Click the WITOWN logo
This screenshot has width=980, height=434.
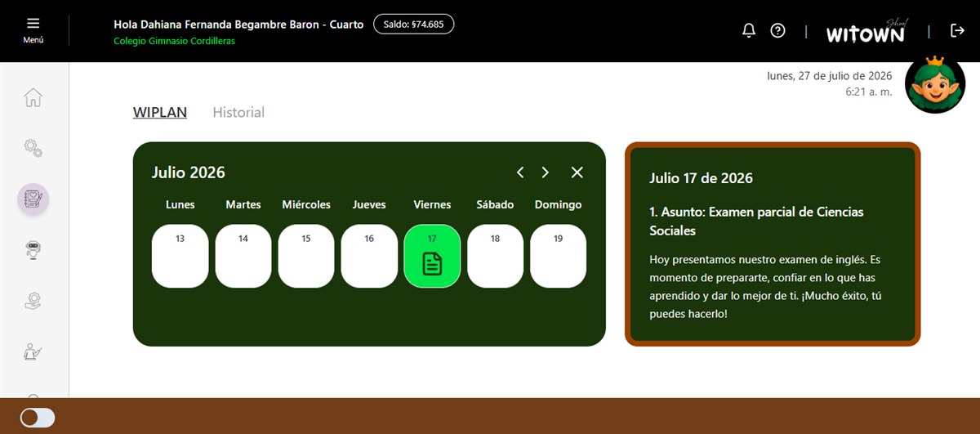866,31
